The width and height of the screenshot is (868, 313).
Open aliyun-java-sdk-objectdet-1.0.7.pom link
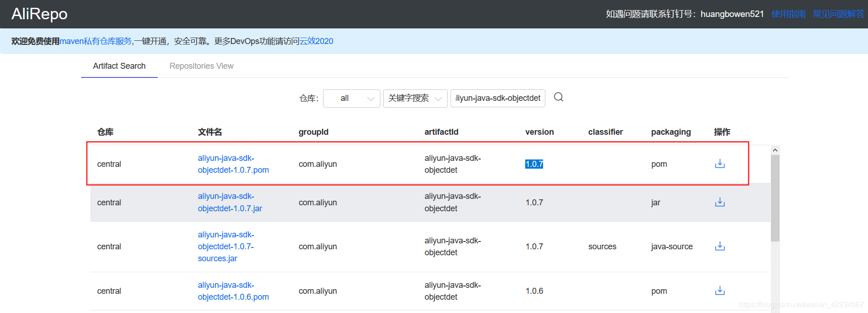(233, 164)
